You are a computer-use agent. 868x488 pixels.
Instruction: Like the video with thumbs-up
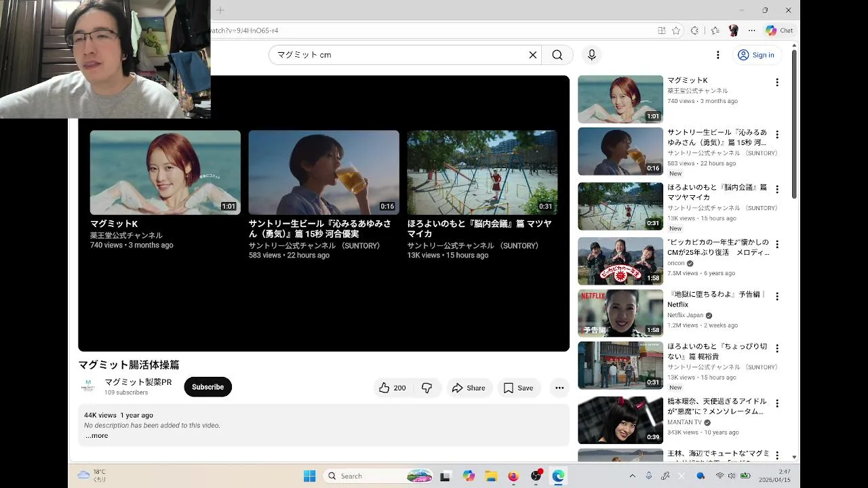392,388
